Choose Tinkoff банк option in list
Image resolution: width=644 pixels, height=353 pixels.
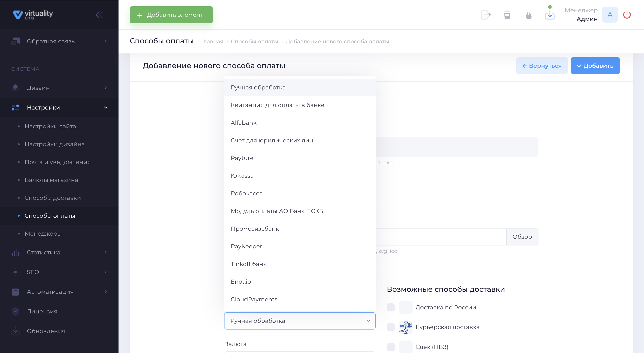248,264
